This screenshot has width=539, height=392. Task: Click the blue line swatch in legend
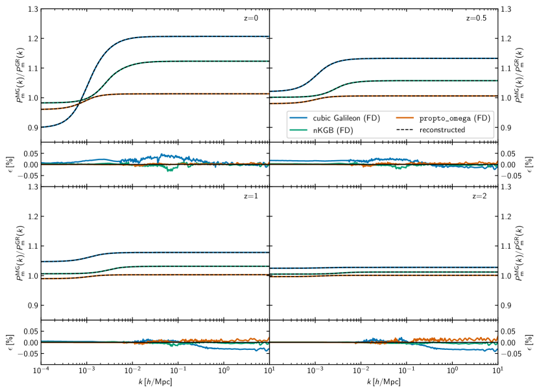pos(298,118)
